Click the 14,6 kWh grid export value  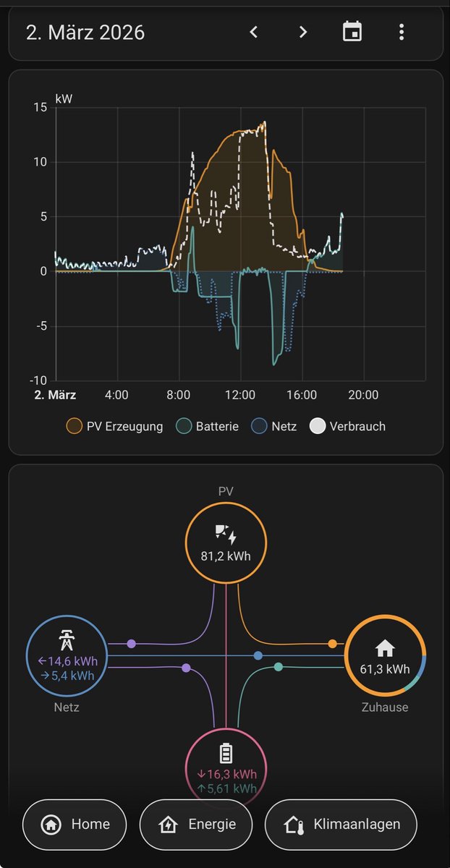(67, 660)
